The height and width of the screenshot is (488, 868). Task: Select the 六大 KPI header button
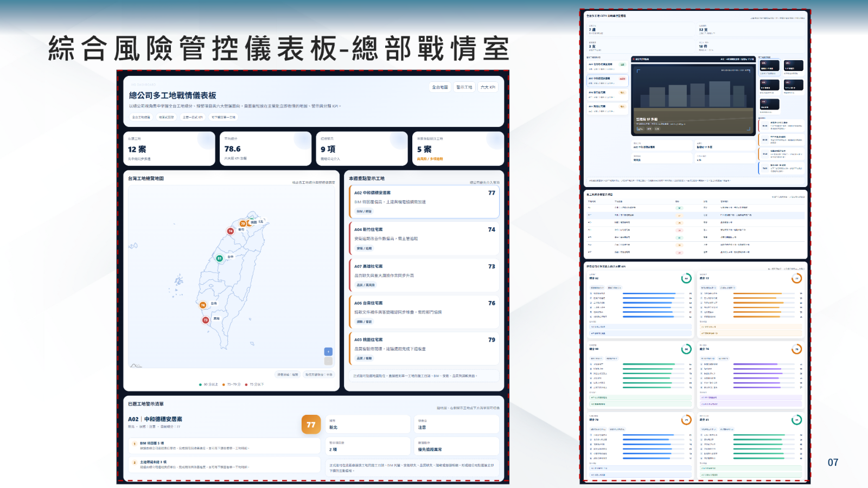488,87
